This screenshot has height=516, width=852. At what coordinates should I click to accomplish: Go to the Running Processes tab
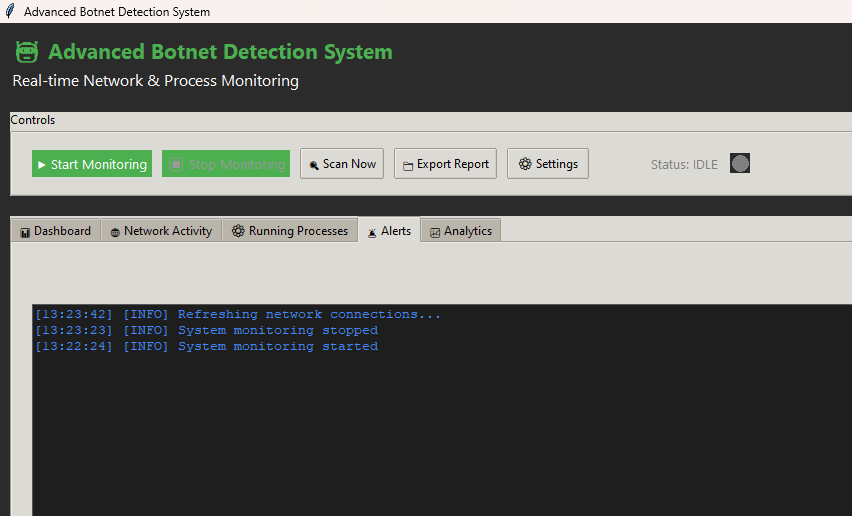[x=290, y=231]
